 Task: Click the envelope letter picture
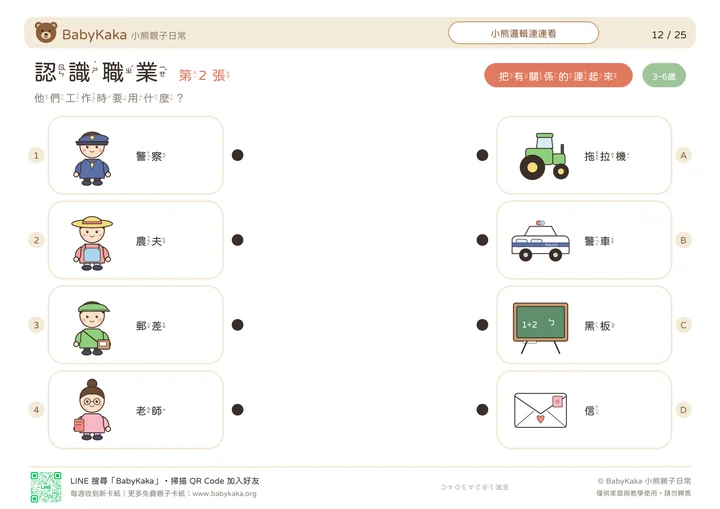540,410
